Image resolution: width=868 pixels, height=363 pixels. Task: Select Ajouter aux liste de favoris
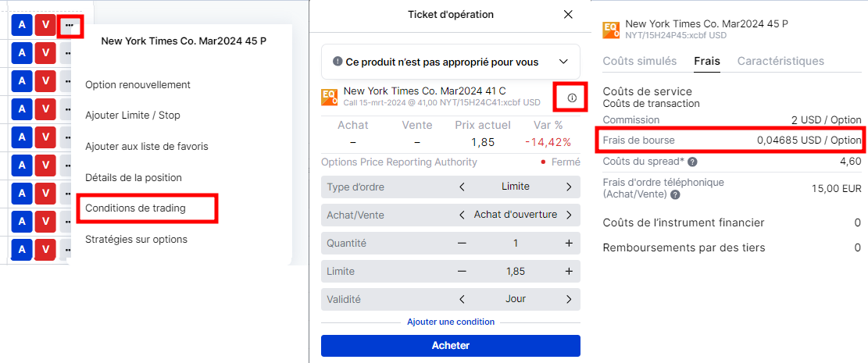coord(147,147)
